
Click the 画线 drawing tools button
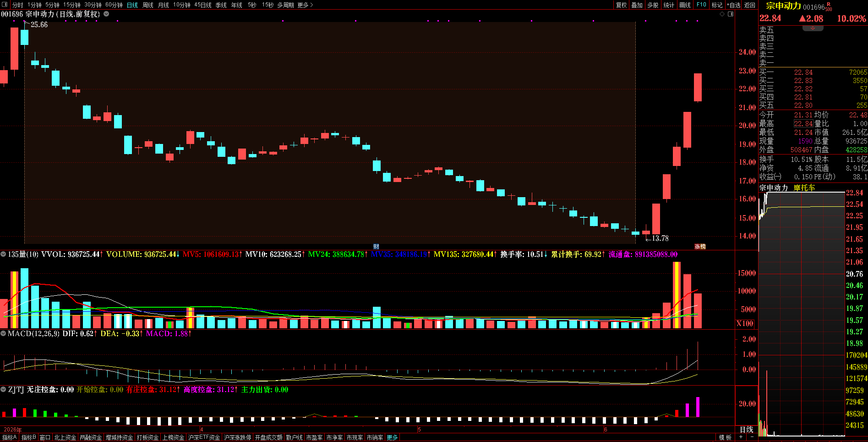[x=685, y=5]
